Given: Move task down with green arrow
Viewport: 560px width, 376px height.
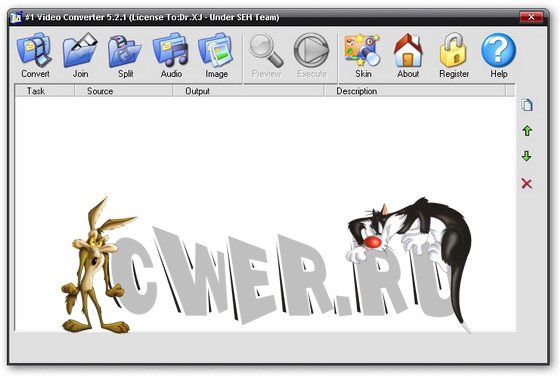Looking at the screenshot, I should pyautogui.click(x=527, y=156).
